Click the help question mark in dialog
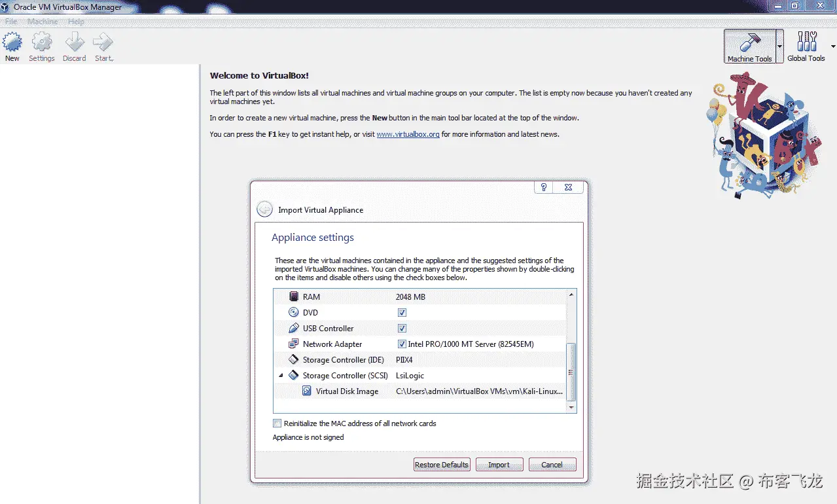The width and height of the screenshot is (837, 504). click(x=544, y=187)
